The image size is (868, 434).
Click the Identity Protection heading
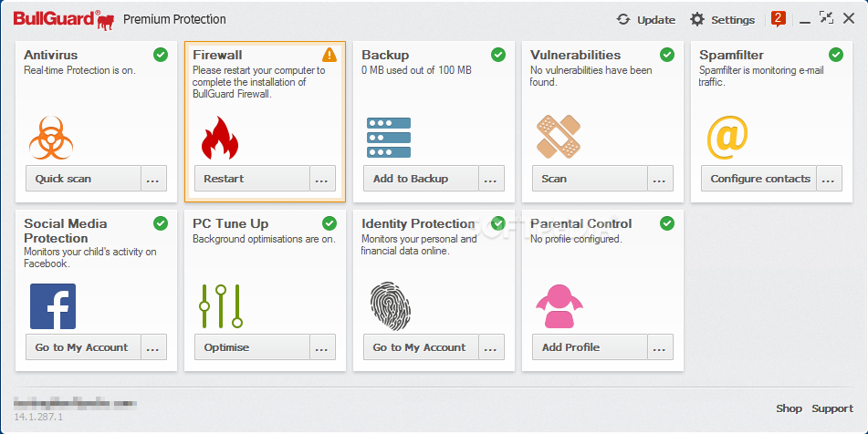[418, 223]
